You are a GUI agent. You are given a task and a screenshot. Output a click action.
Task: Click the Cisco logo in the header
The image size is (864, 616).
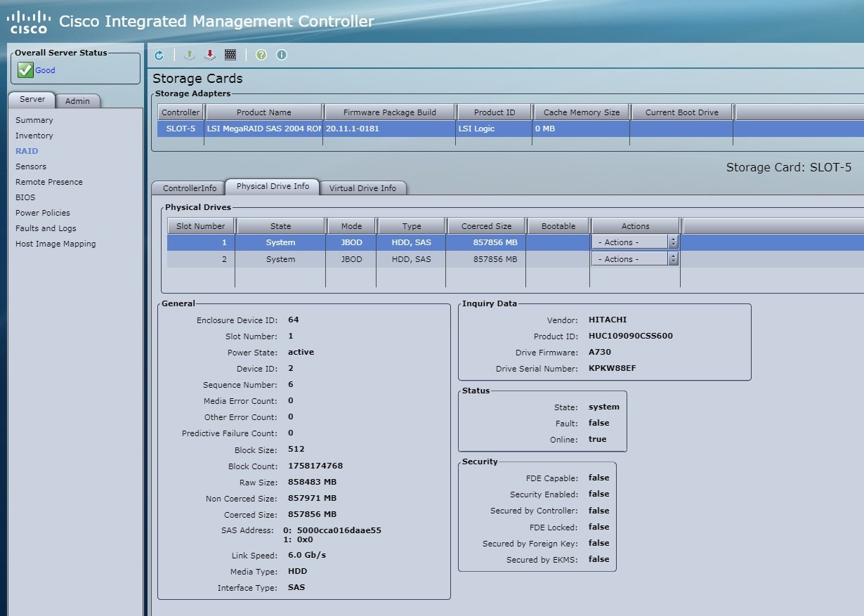coord(29,22)
